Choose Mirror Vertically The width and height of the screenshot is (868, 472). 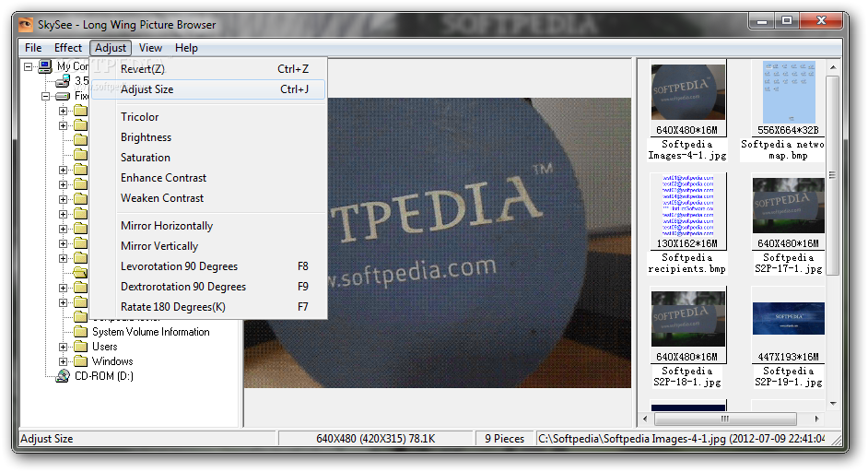209,246
